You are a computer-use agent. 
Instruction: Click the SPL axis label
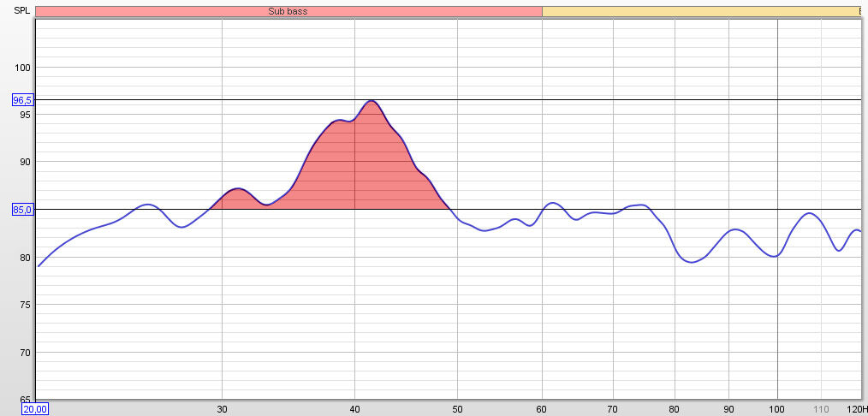click(21, 10)
